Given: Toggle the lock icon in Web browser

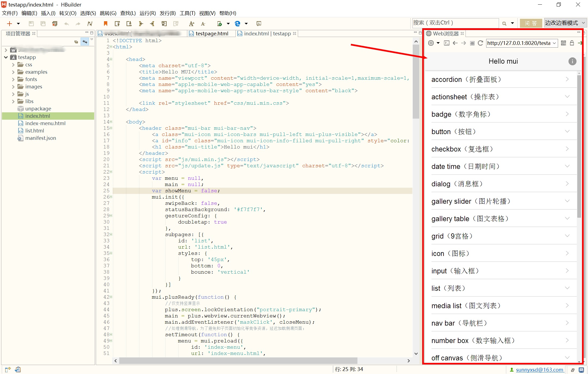Looking at the screenshot, I should click(572, 43).
